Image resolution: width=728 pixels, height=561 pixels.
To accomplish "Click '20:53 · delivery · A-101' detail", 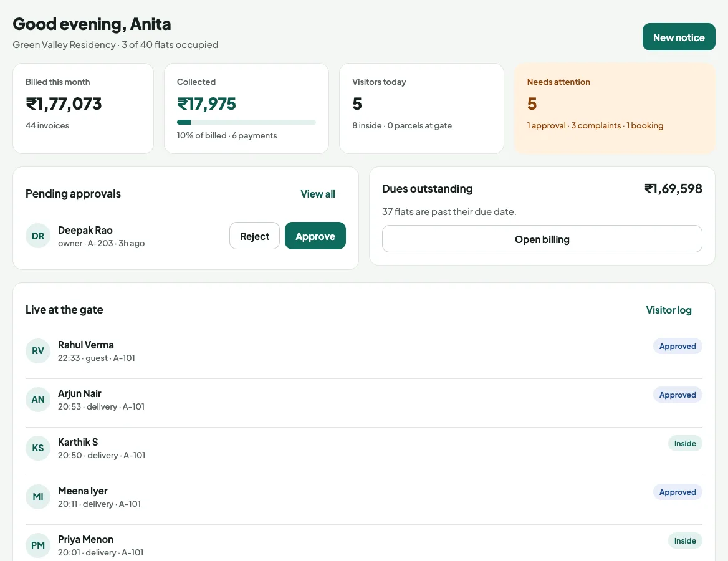I will click(x=101, y=406).
